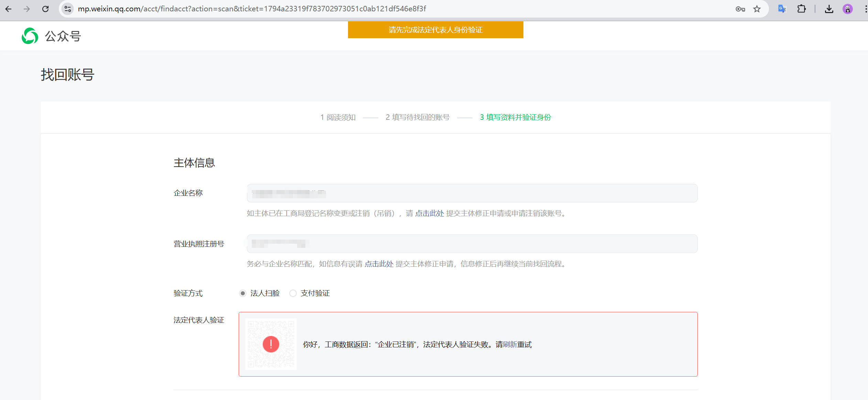Click the 公众号 green logo
This screenshot has width=868, height=400.
[x=30, y=36]
